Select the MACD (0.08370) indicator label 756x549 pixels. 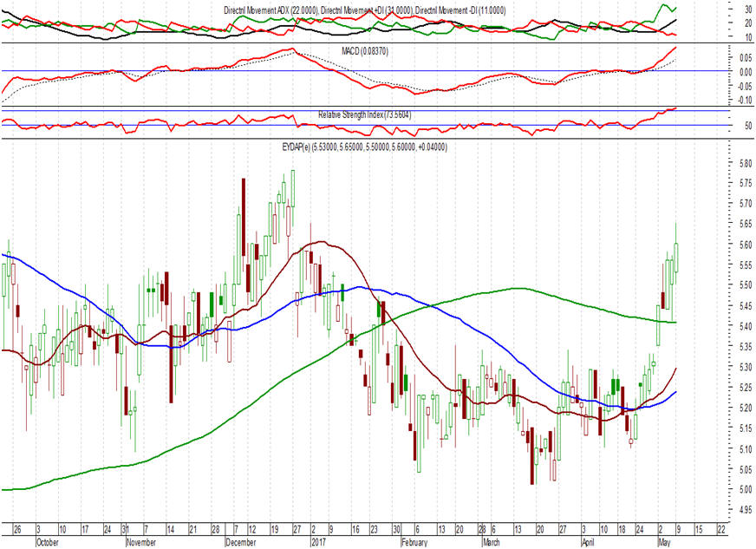tap(366, 51)
